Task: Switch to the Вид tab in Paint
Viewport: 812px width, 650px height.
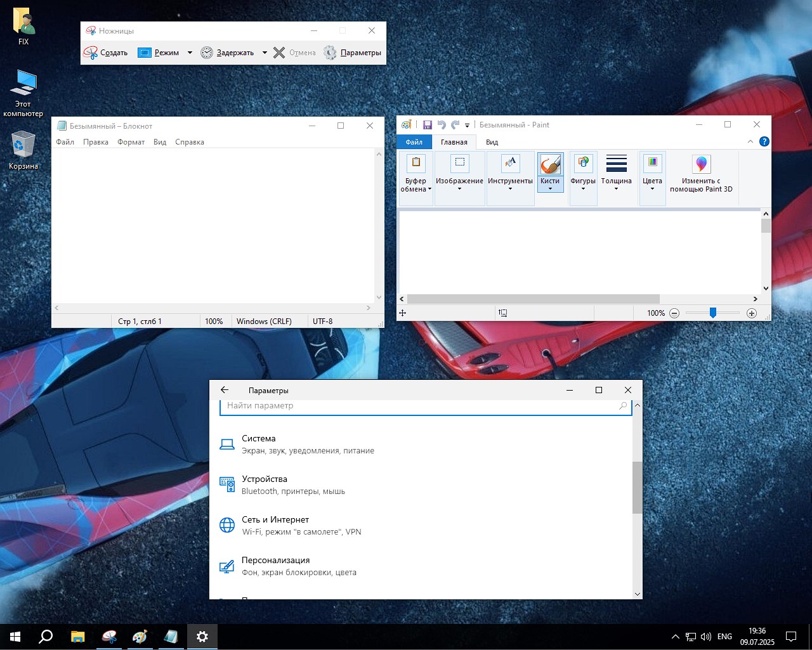Action: pyautogui.click(x=492, y=142)
